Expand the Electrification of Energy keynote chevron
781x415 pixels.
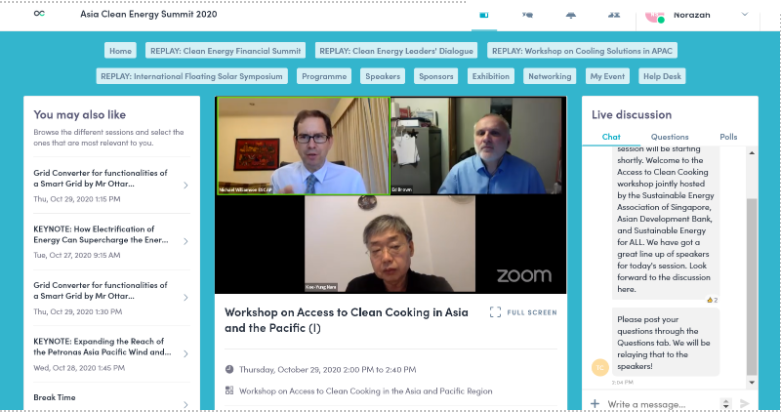pyautogui.click(x=185, y=241)
